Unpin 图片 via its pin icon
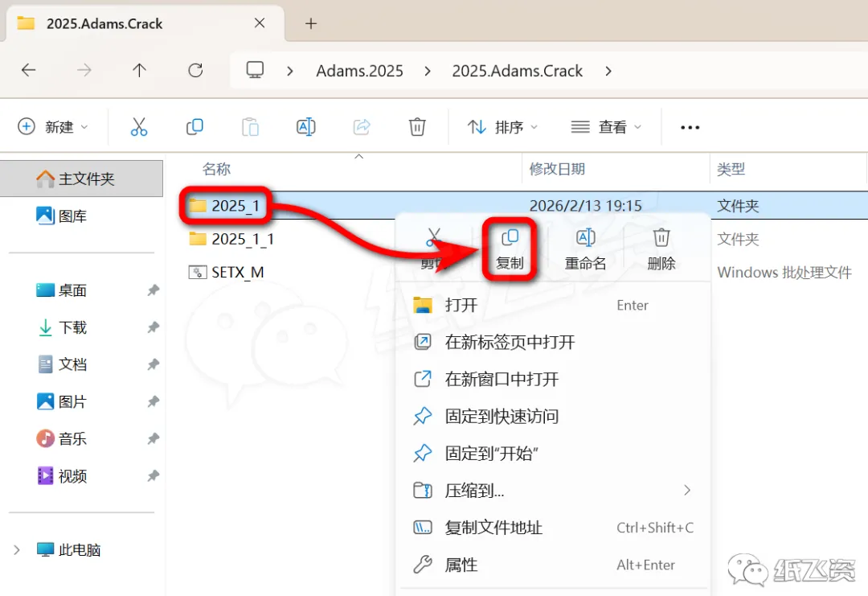 coord(154,401)
